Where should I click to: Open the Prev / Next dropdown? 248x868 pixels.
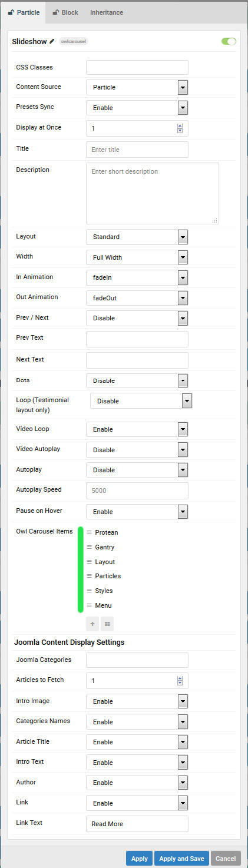click(137, 318)
